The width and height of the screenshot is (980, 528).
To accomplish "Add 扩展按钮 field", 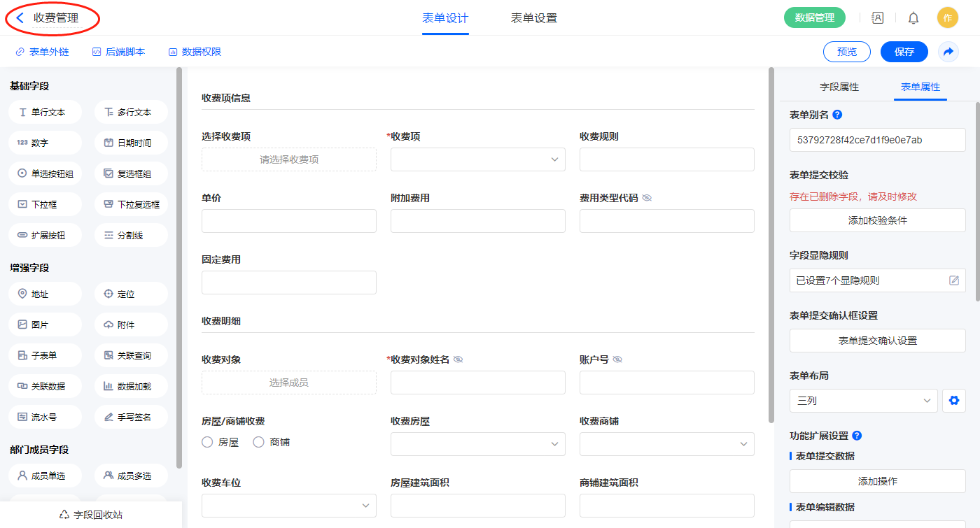I will (45, 235).
